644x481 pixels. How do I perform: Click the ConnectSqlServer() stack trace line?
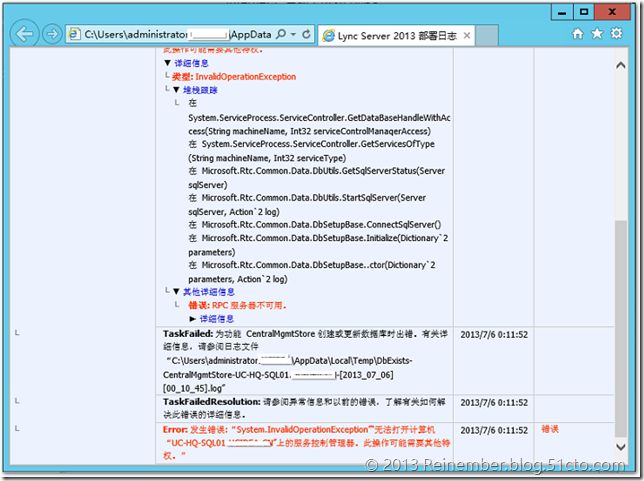315,225
